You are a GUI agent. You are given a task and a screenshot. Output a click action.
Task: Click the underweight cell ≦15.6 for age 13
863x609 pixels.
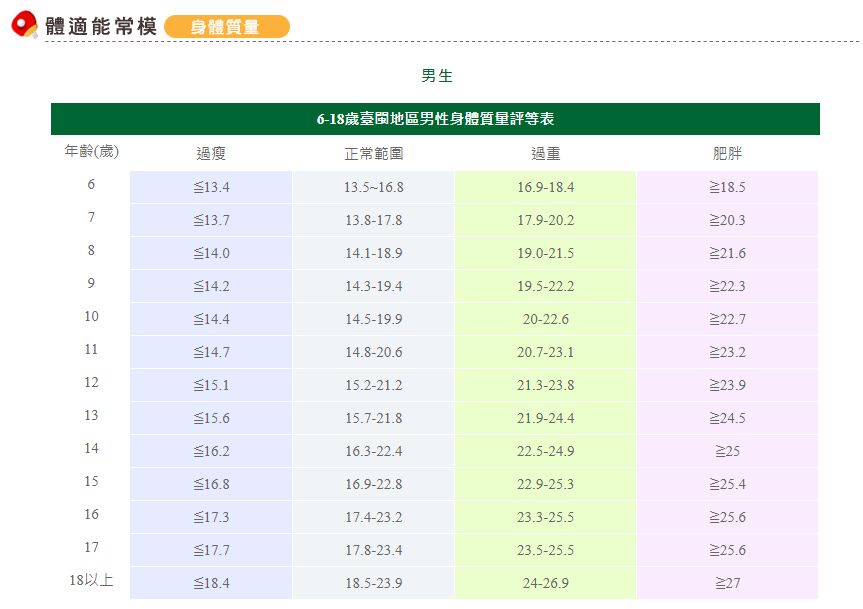pyautogui.click(x=211, y=418)
